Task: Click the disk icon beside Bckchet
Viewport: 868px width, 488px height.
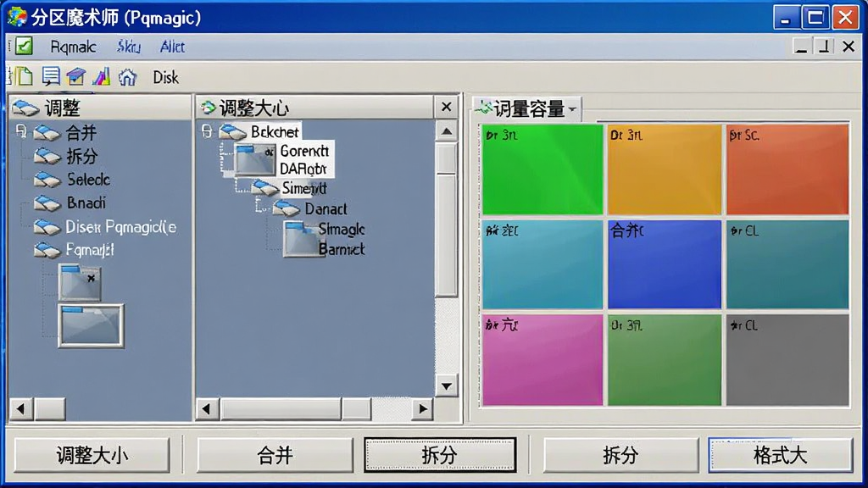Action: [232, 131]
